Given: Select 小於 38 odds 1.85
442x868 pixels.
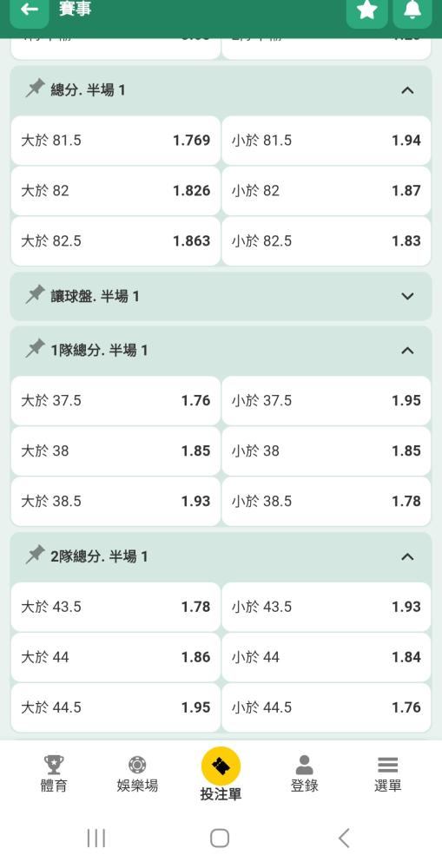Looking at the screenshot, I should click(x=327, y=451).
